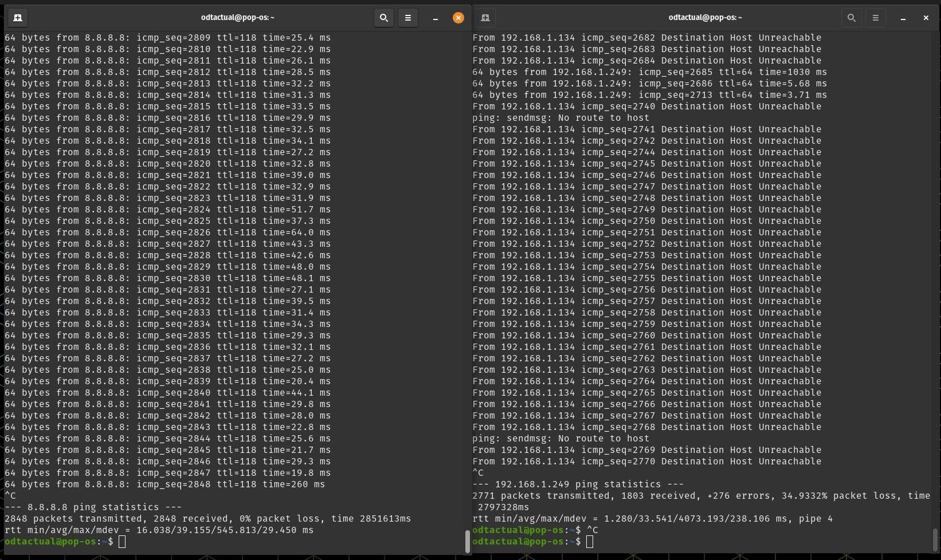Open the right terminal's hamburger menu
This screenshot has width=941, height=560.
[x=876, y=18]
